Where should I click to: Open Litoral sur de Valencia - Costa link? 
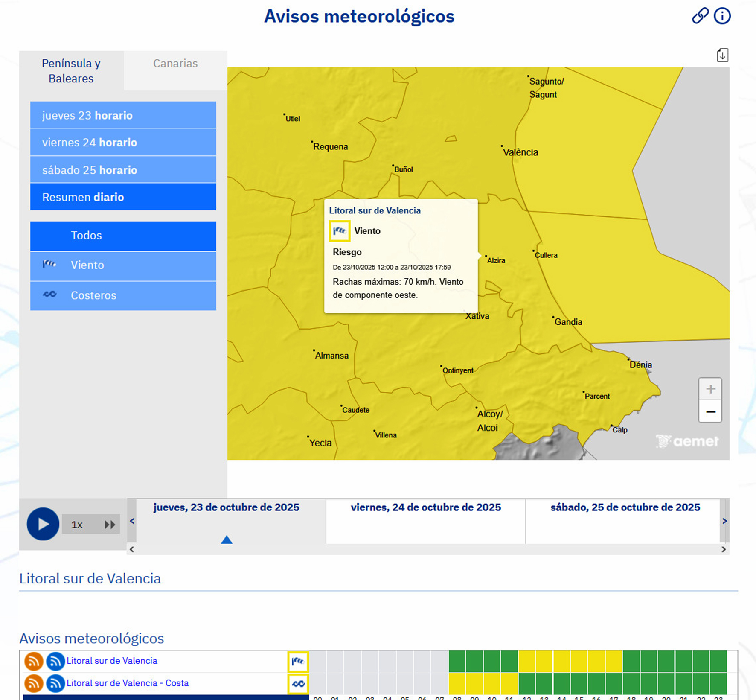[x=127, y=683]
